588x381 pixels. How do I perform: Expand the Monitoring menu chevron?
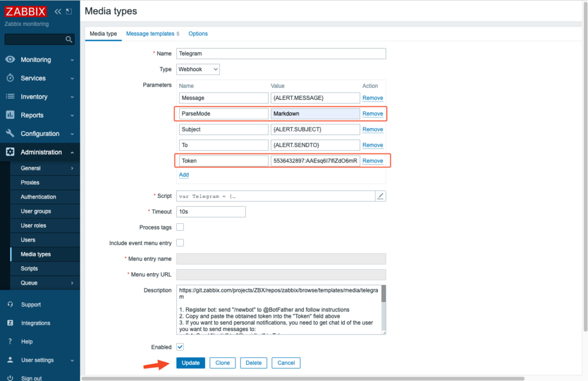[72, 60]
